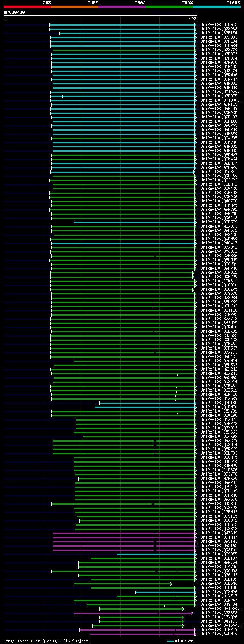Click the yellow gap marker on UniRef100_A2X2H3 row

pos(177,375)
